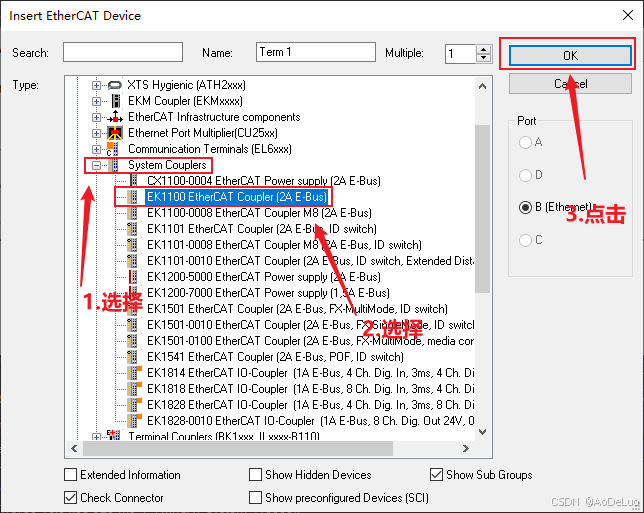644x513 pixels.
Task: Click the Name field containing Term 1
Action: click(315, 52)
